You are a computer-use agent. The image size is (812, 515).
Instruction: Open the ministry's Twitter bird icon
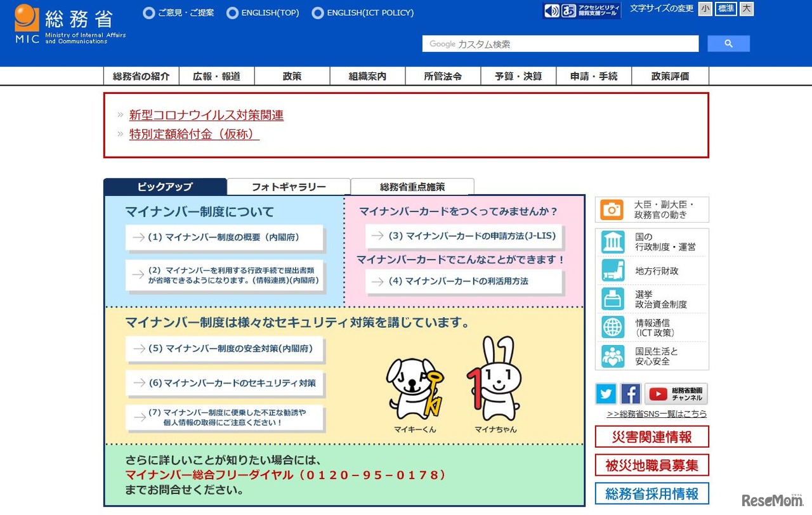606,394
